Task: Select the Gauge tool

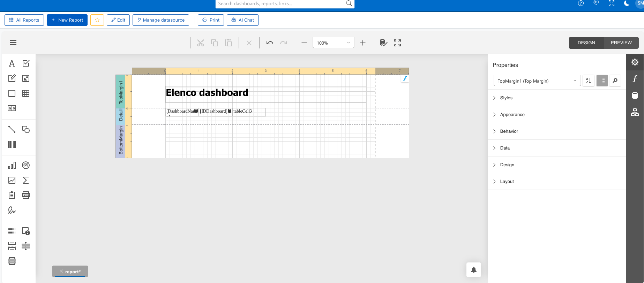Action: 26,165
